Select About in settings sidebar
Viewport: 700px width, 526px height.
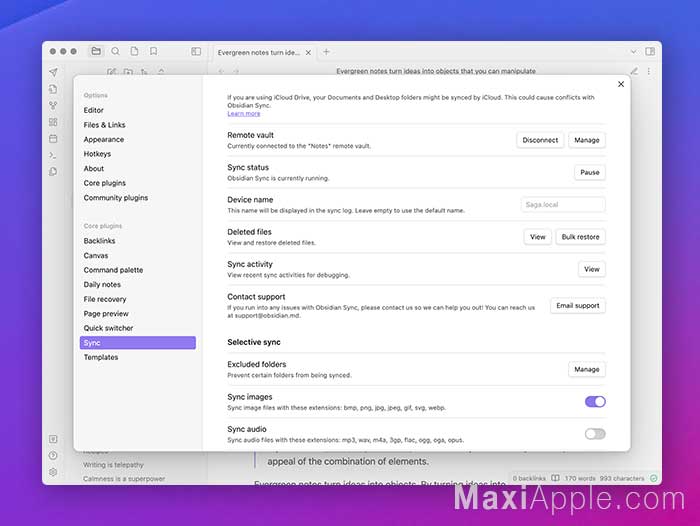tap(138, 168)
